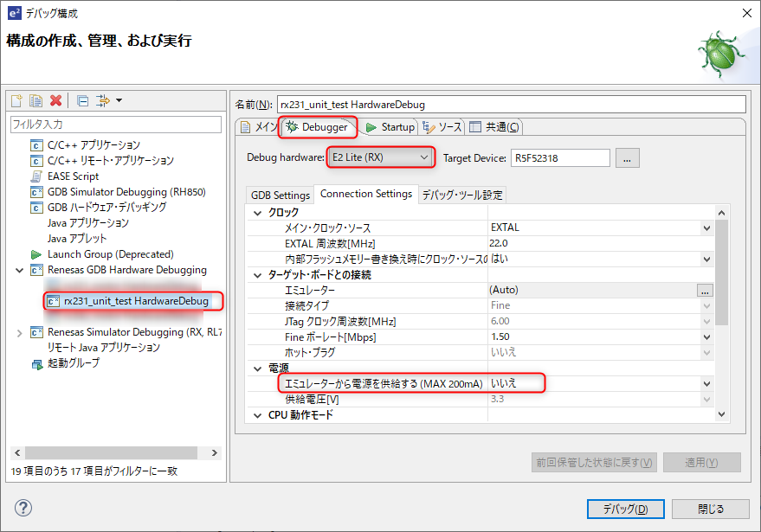Click the フィルタ入力 filter text field
761x532 pixels.
tap(115, 125)
